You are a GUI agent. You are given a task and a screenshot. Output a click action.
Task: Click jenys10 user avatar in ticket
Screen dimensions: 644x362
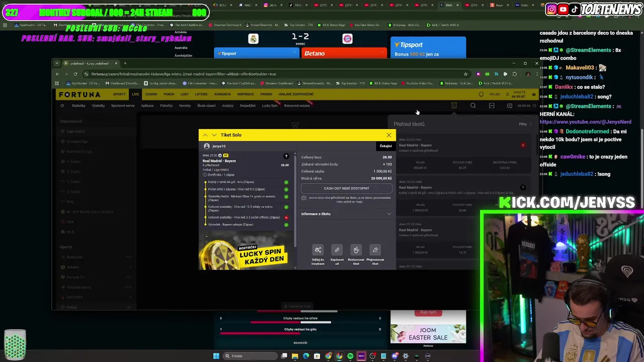pos(207,146)
